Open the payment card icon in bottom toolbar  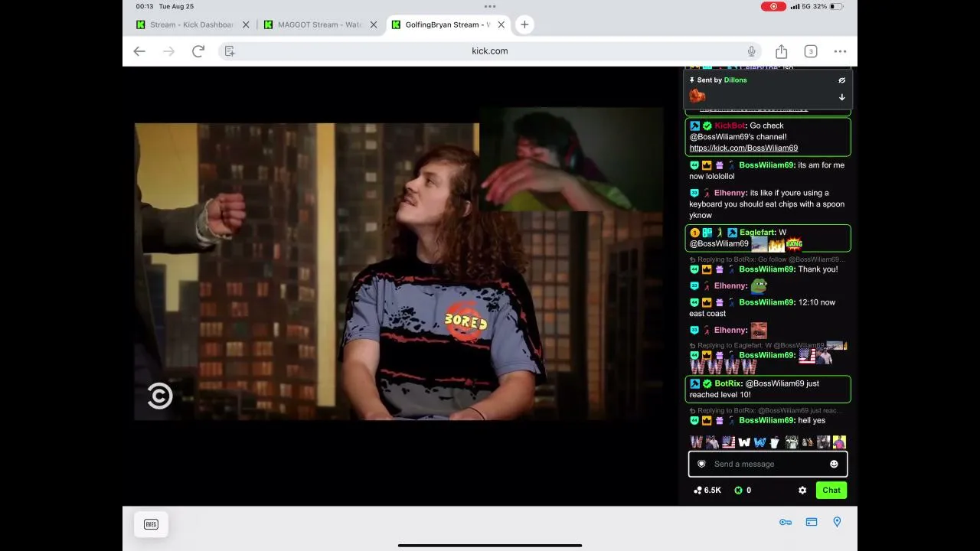tap(812, 522)
